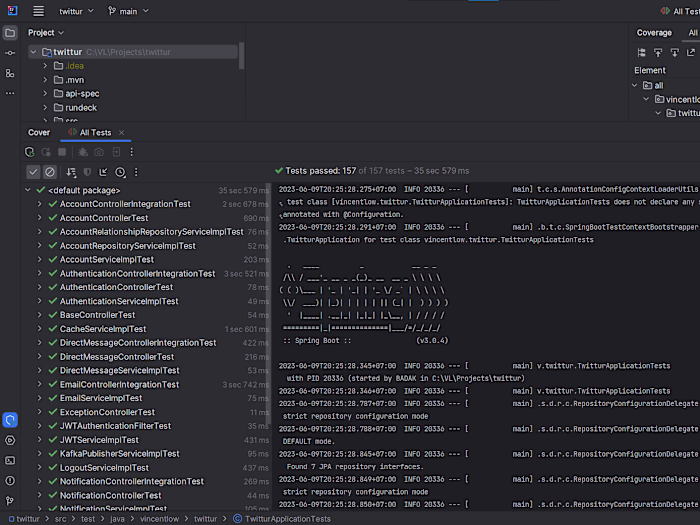Image resolution: width=700 pixels, height=525 pixels.
Task: Collapse the 'all' coverage element
Action: (x=635, y=85)
